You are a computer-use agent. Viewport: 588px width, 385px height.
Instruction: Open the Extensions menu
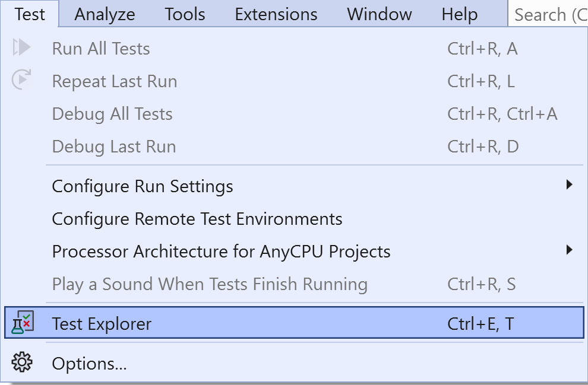[x=276, y=14]
